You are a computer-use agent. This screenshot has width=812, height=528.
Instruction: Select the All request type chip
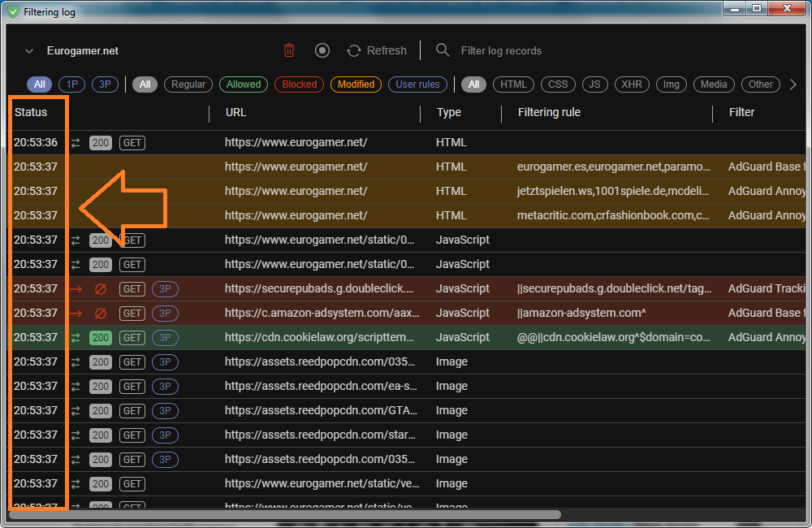[474, 84]
